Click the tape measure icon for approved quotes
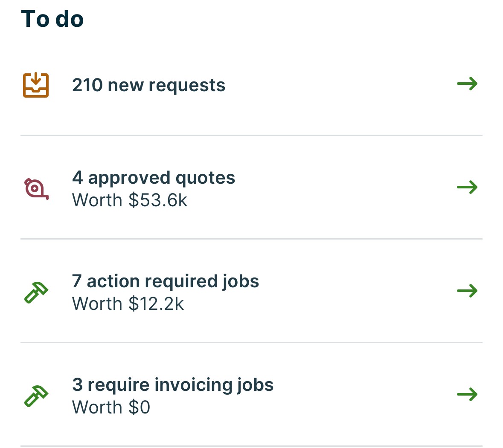Viewport: 503px width, 448px height. pos(36,188)
